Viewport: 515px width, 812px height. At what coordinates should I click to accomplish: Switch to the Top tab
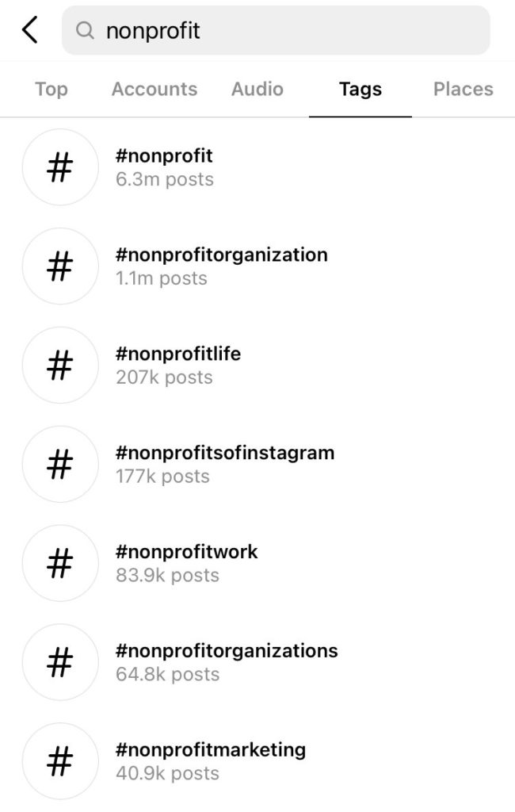pos(51,89)
